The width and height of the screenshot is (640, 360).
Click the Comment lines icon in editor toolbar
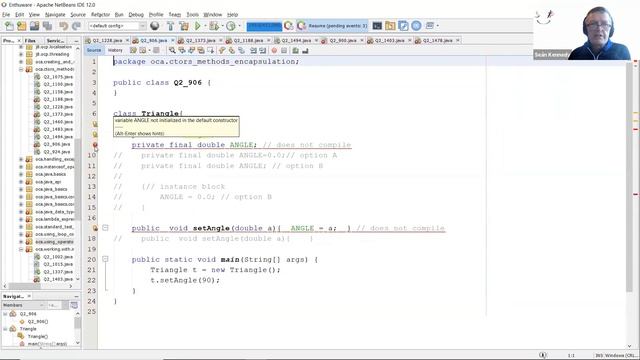coord(296,50)
